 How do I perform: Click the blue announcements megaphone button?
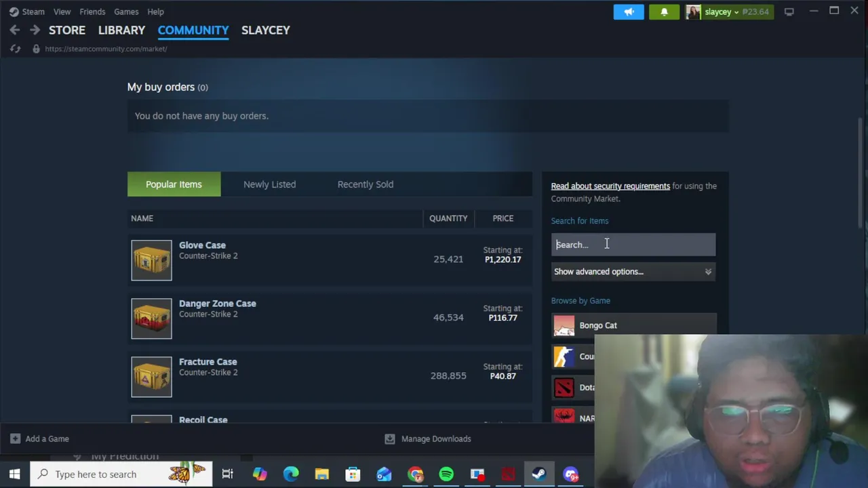pos(629,12)
